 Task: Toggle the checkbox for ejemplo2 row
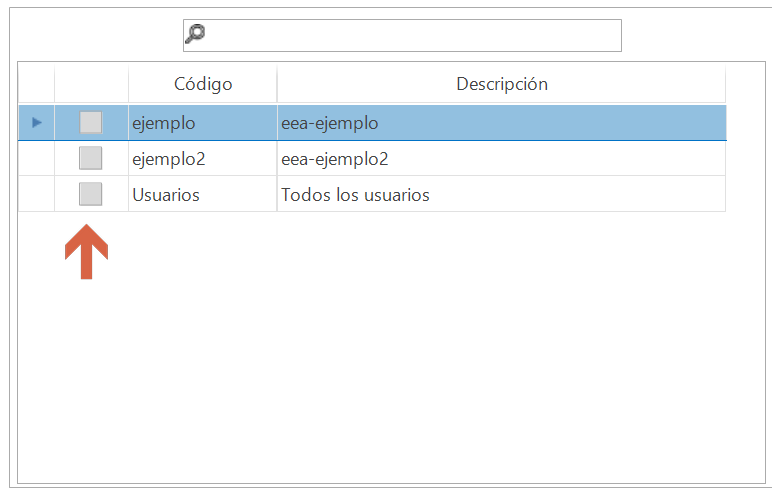tap(91, 158)
